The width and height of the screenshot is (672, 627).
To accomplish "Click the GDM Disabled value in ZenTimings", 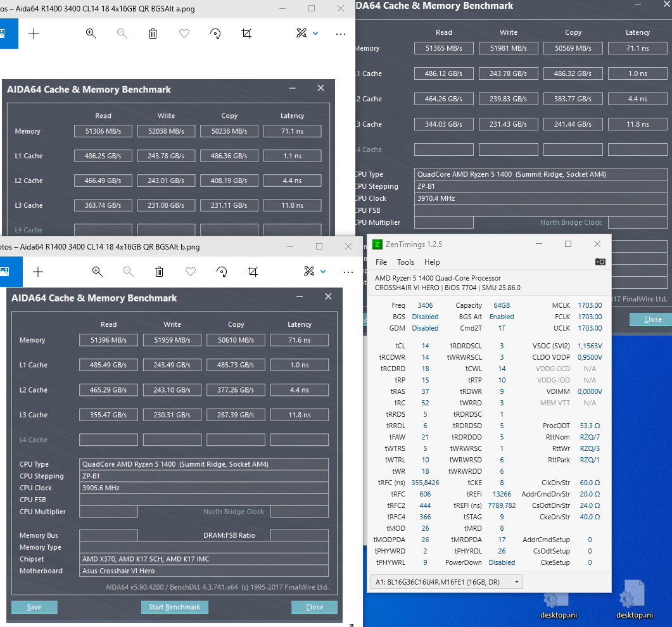I will click(425, 328).
